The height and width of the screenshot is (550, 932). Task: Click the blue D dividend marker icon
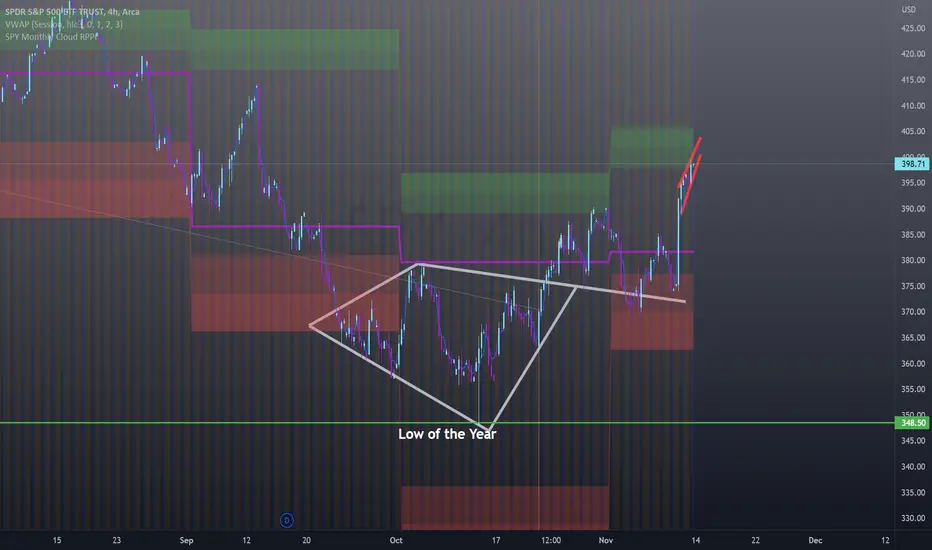click(x=286, y=520)
